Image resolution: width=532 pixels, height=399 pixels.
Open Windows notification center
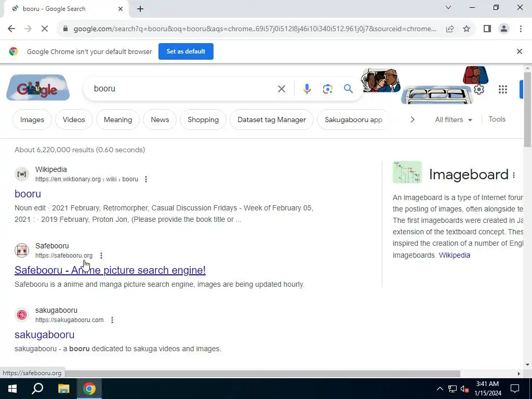coord(515,389)
